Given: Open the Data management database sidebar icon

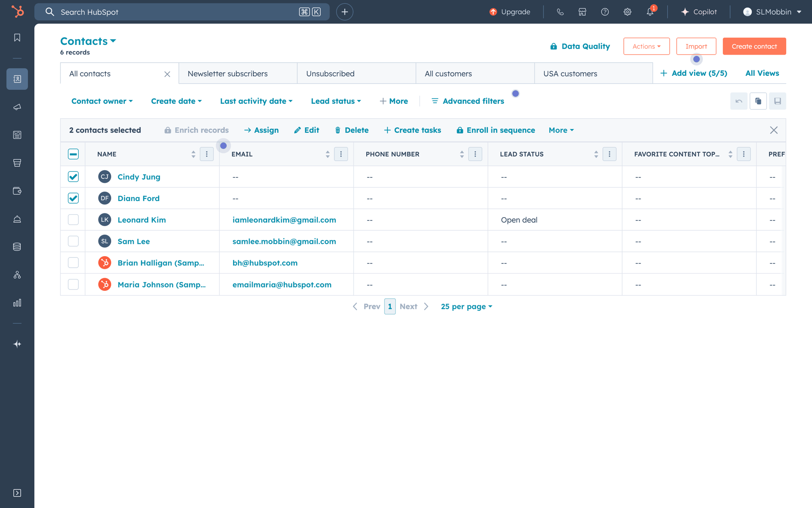Looking at the screenshot, I should pos(17,247).
